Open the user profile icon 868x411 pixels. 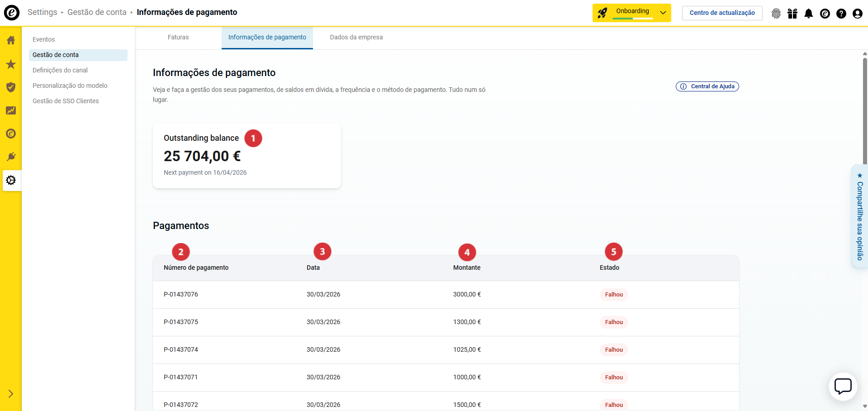(857, 14)
